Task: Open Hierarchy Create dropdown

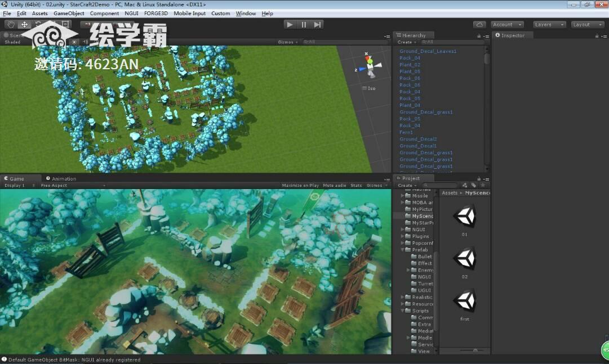Action: tap(407, 42)
